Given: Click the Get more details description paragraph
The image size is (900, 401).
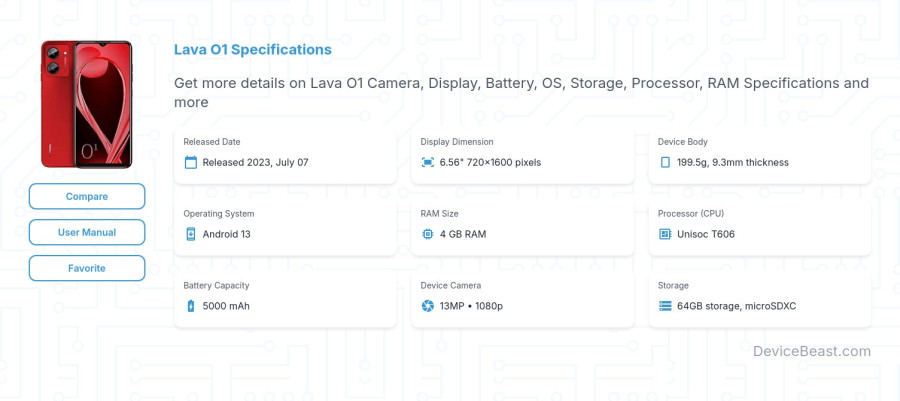Looking at the screenshot, I should click(x=521, y=92).
